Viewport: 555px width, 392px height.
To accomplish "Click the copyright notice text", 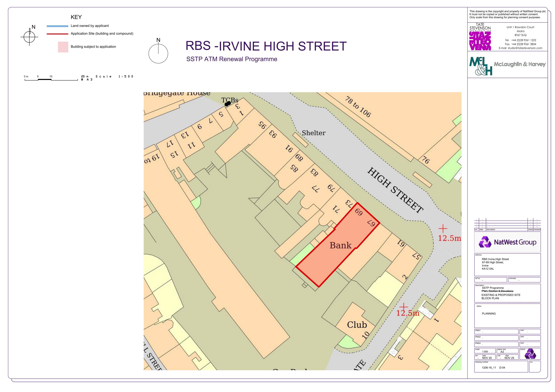I will [508, 14].
